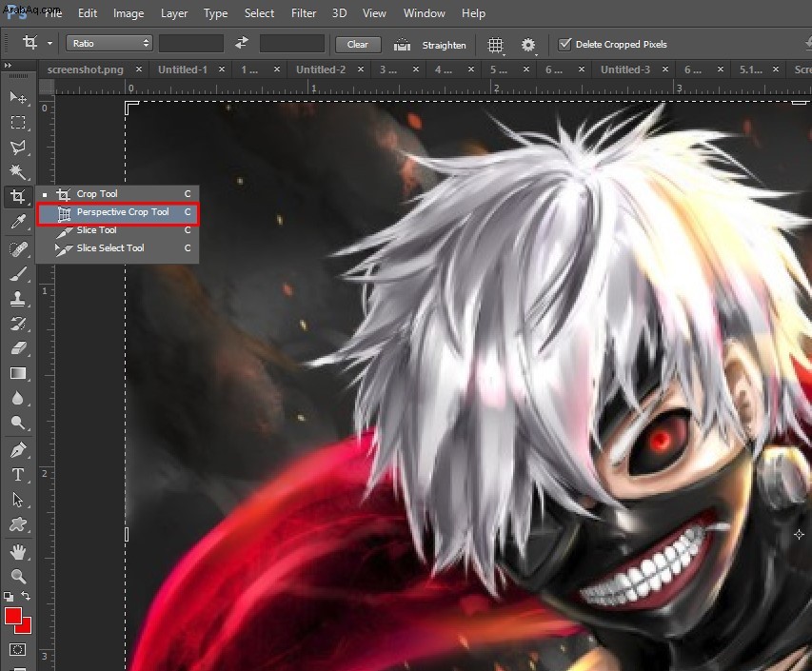Click the foreground color swatch
The width and height of the screenshot is (812, 671).
tap(13, 616)
